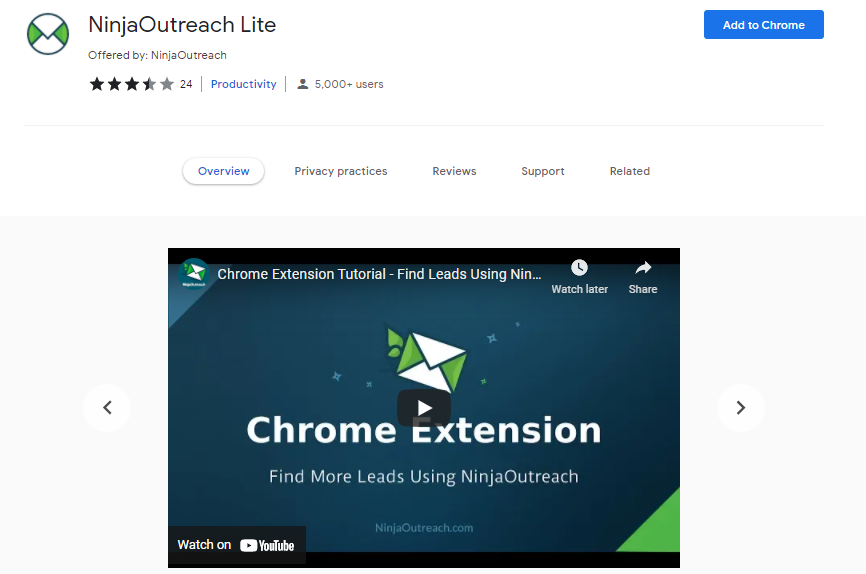Click the users person icon
Viewport: 866px width, 574px height.
click(x=302, y=84)
